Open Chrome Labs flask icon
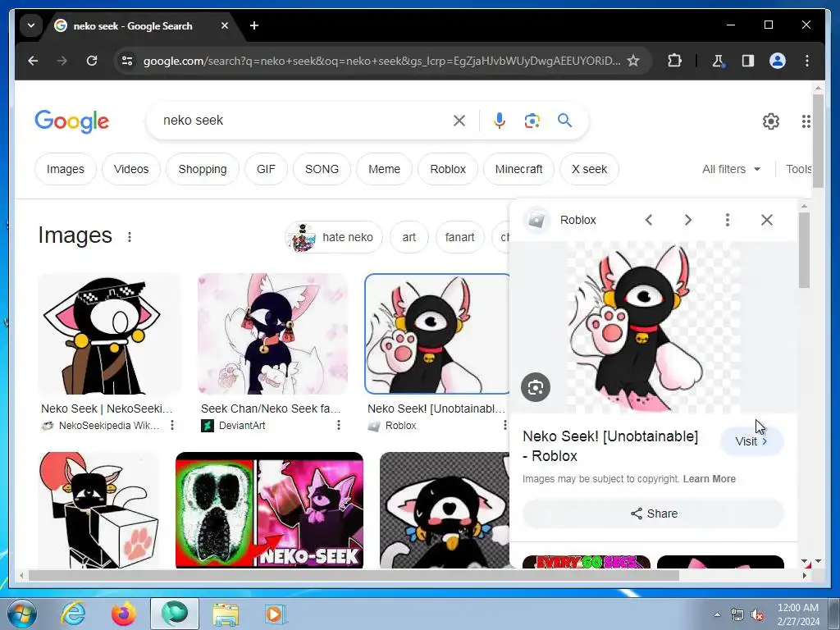The width and height of the screenshot is (840, 630). (x=718, y=61)
